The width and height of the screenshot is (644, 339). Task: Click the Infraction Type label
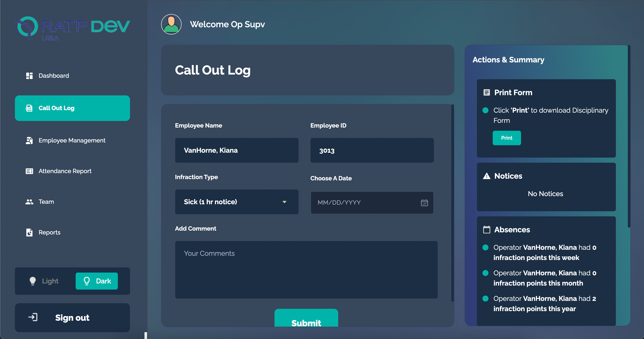pyautogui.click(x=196, y=177)
